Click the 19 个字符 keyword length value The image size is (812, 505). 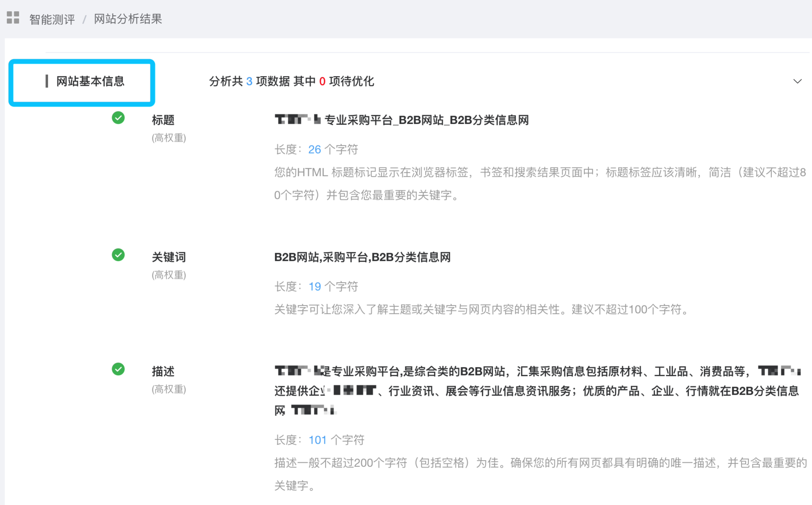click(315, 287)
